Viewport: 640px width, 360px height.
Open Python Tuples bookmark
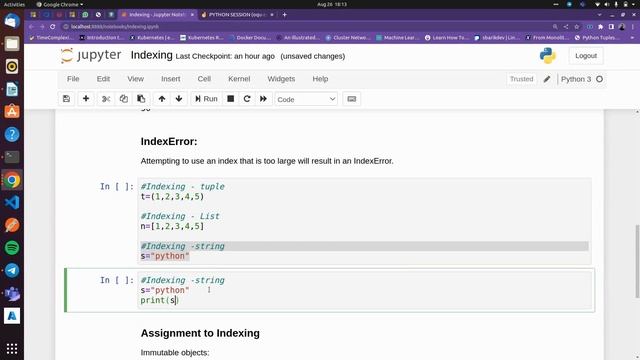pyautogui.click(x=596, y=38)
